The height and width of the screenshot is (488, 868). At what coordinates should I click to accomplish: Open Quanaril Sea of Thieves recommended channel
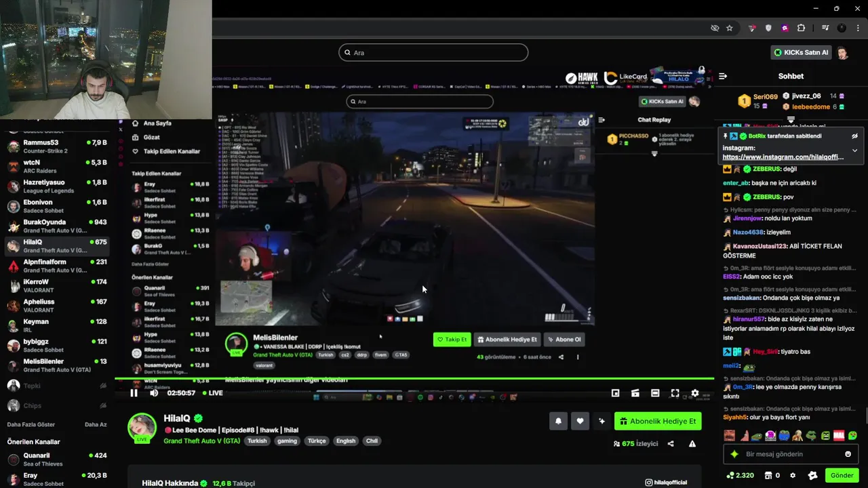[57, 460]
